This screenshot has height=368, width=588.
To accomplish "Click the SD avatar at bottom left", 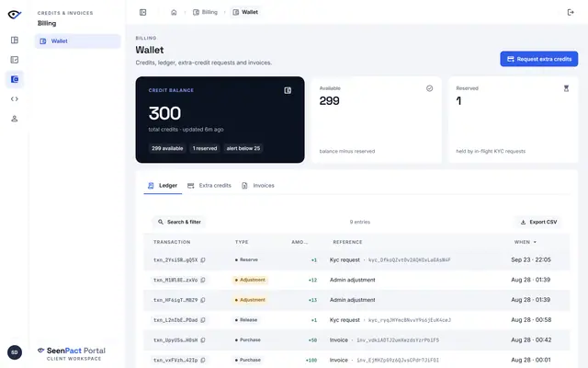I will click(x=15, y=352).
